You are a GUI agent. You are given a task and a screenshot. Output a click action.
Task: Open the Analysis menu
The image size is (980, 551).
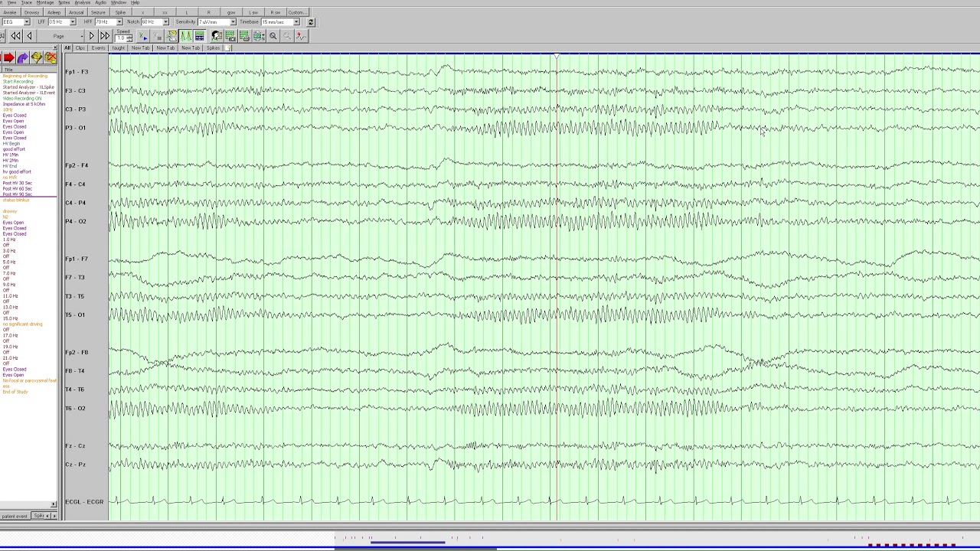83,3
